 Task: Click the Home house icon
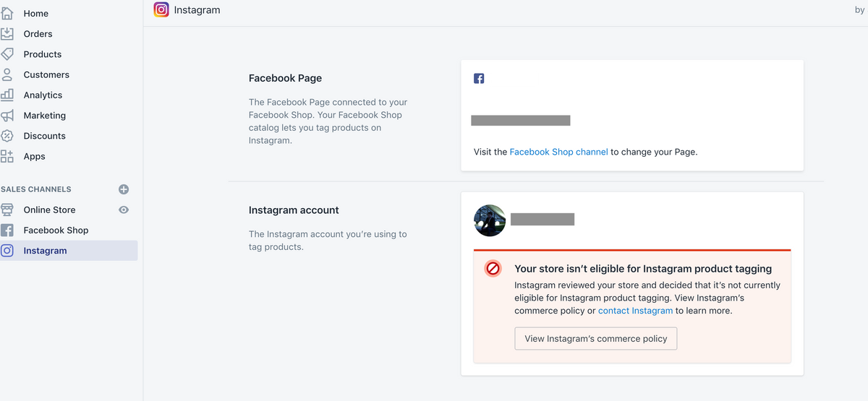7,13
